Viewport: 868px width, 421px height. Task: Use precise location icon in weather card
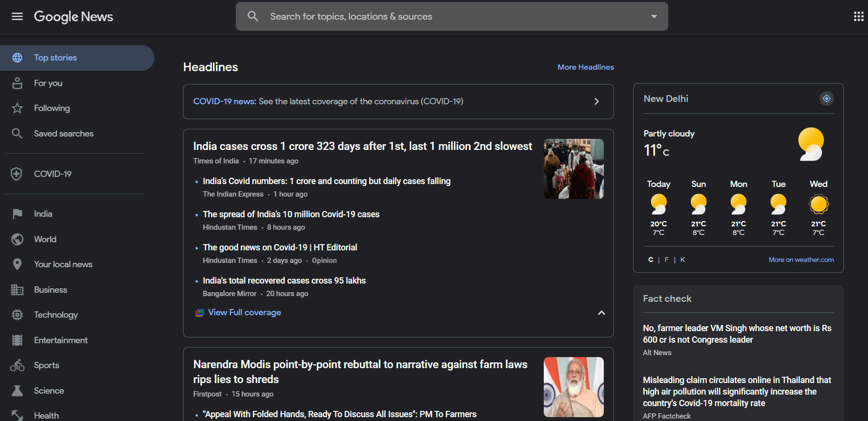coord(826,99)
